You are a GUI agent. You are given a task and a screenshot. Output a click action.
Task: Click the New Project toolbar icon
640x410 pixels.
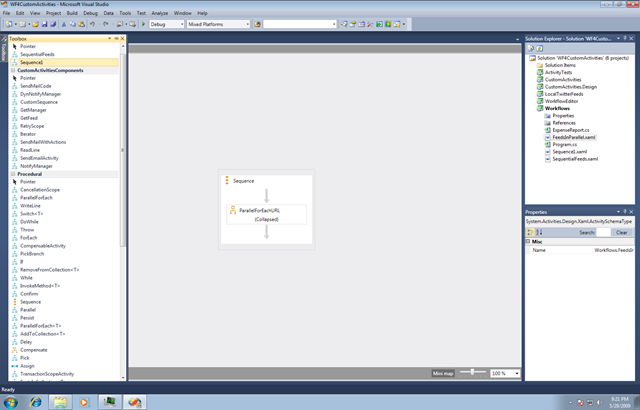(9, 24)
